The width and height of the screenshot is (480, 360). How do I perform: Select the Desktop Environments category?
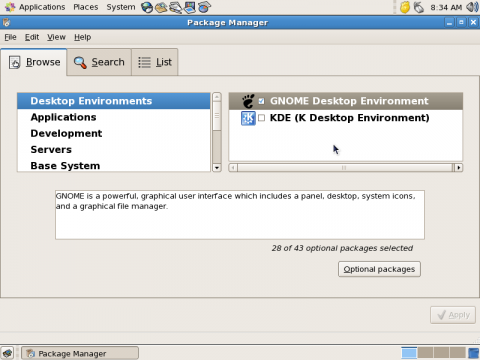coord(114,101)
